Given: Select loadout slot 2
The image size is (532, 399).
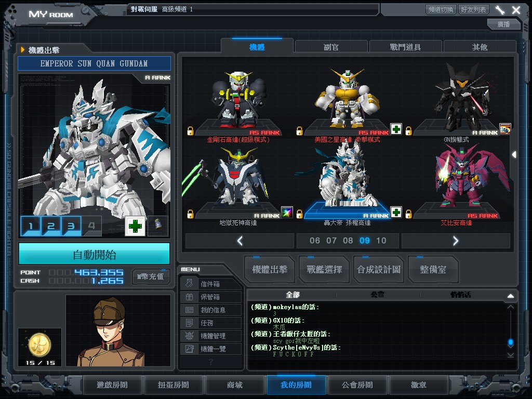Looking at the screenshot, I should click(x=51, y=226).
